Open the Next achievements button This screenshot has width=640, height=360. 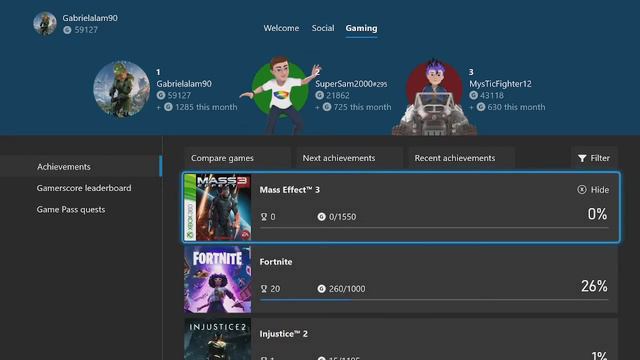349,158
